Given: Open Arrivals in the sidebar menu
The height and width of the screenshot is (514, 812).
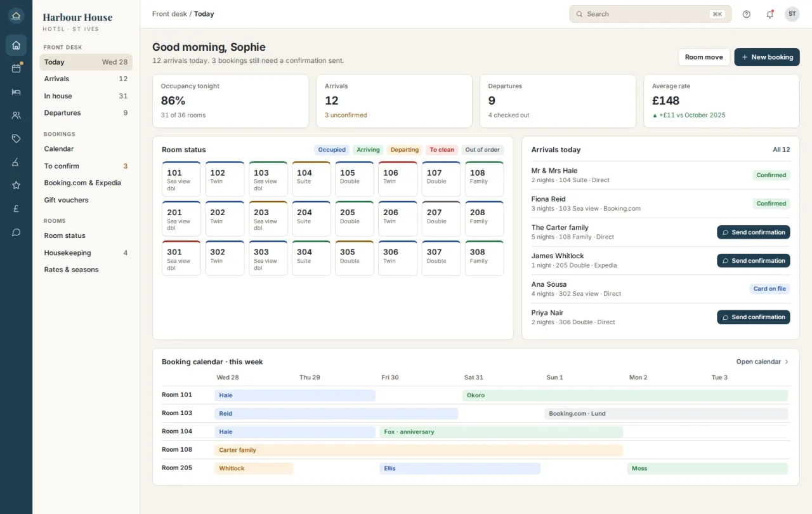Looking at the screenshot, I should (x=86, y=79).
